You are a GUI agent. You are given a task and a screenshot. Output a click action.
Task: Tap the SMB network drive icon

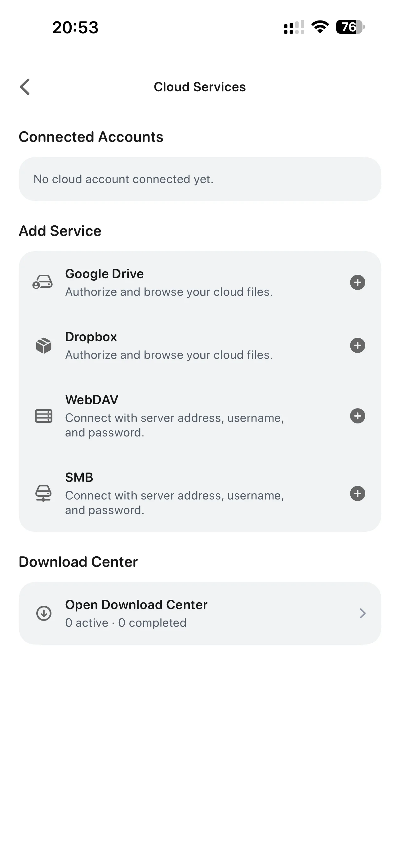(43, 493)
